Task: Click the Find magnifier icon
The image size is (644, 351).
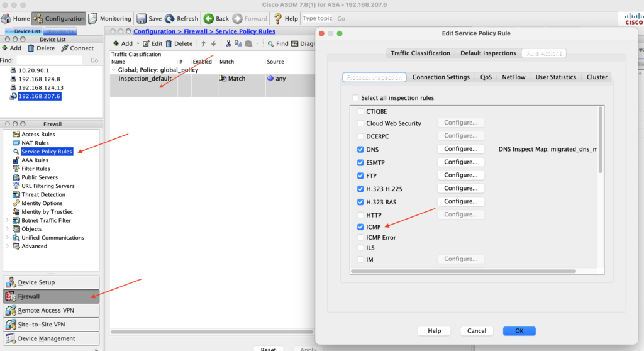Action: [270, 43]
